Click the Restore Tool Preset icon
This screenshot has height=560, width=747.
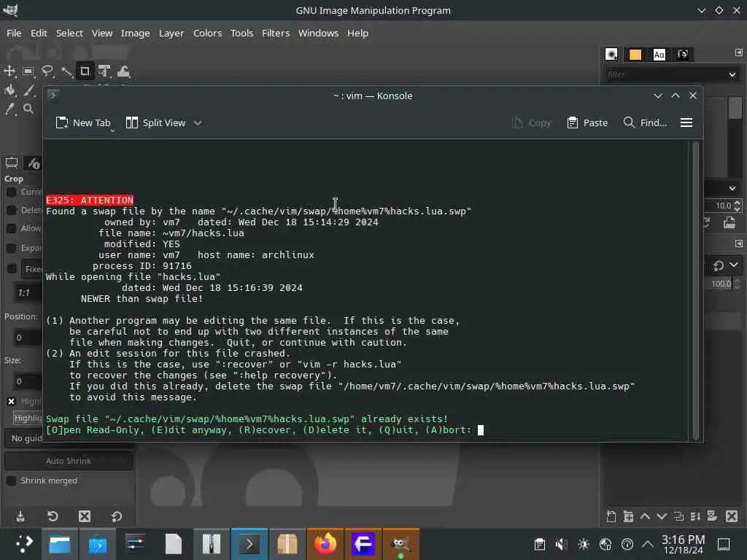pyautogui.click(x=53, y=516)
